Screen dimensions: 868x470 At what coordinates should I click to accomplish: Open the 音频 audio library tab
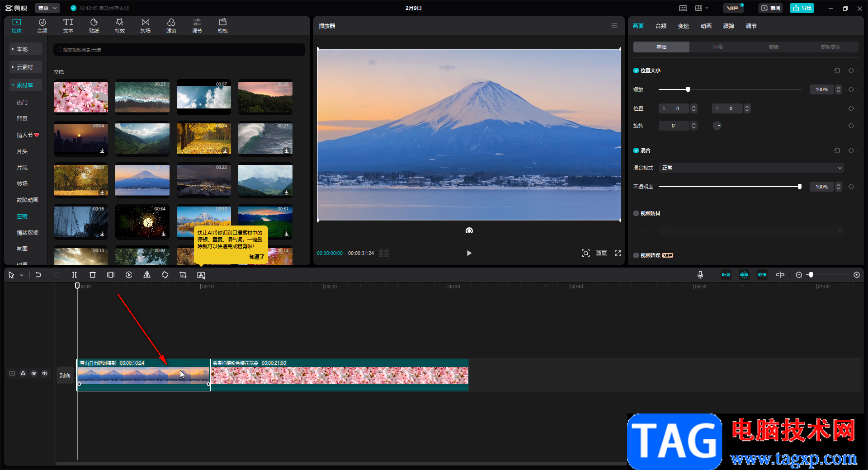tap(42, 26)
